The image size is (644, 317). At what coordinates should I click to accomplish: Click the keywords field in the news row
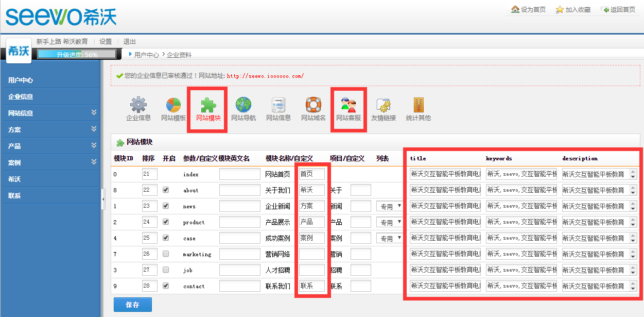[x=521, y=206]
